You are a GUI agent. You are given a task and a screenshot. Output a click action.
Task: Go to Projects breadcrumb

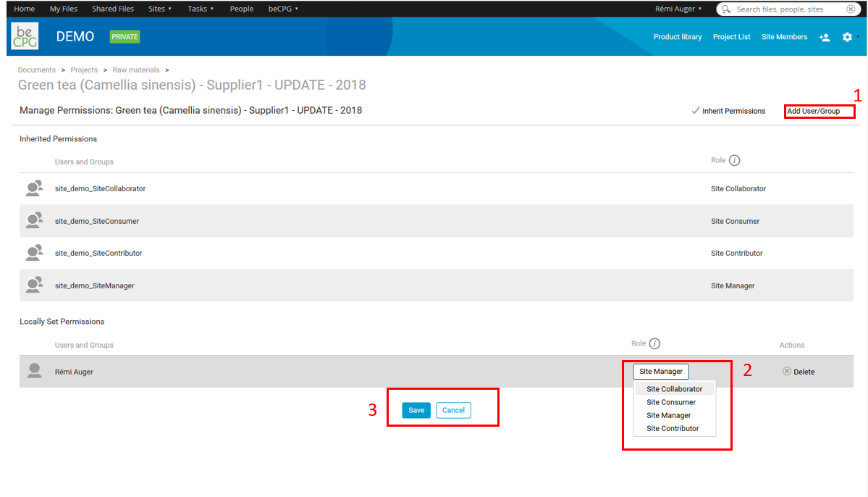84,70
